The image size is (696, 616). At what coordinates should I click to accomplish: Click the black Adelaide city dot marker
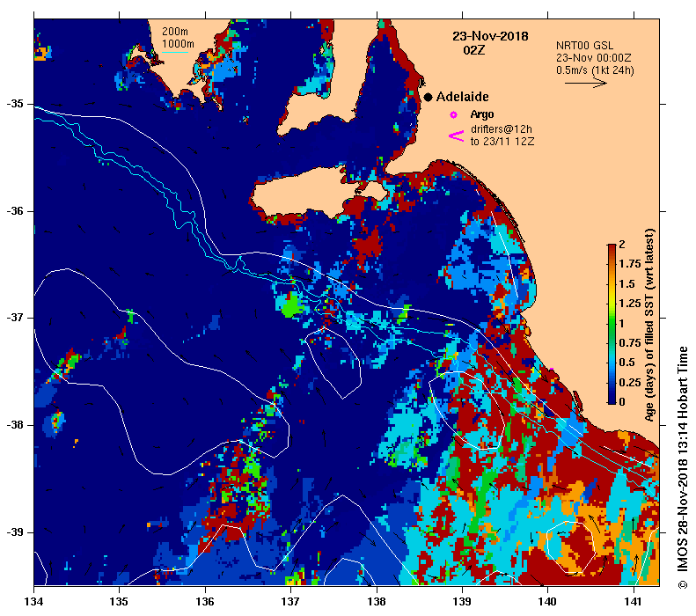(x=428, y=97)
